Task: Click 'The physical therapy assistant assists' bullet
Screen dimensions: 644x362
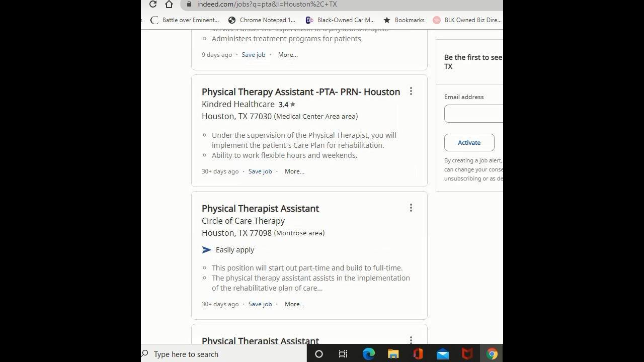Action: [x=311, y=283]
